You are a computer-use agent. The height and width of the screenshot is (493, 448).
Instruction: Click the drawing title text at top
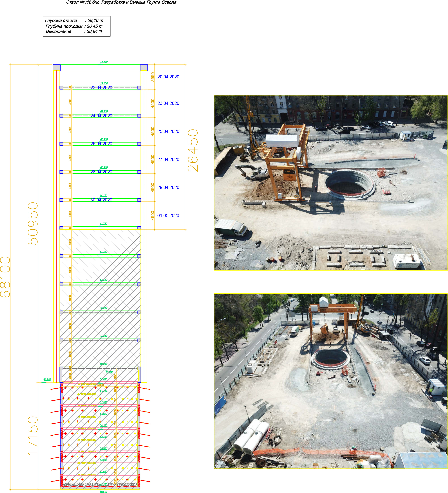point(121,2)
